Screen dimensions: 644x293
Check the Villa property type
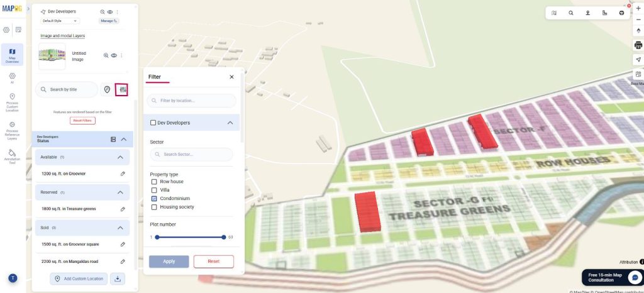154,191
